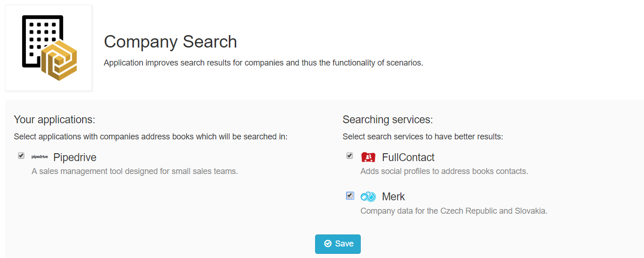The width and height of the screenshot is (644, 258).
Task: Uncheck the Pipedrive checkbox
Action: (21, 156)
